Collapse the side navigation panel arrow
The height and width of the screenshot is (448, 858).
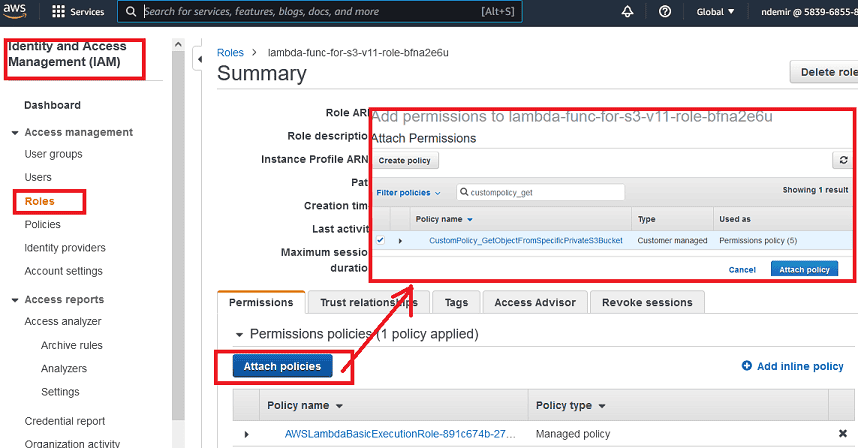point(198,61)
